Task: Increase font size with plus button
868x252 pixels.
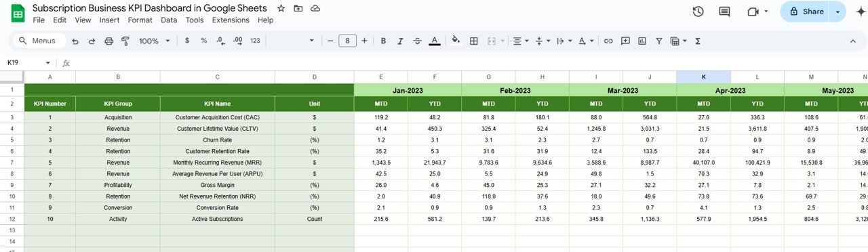Action: [x=364, y=41]
